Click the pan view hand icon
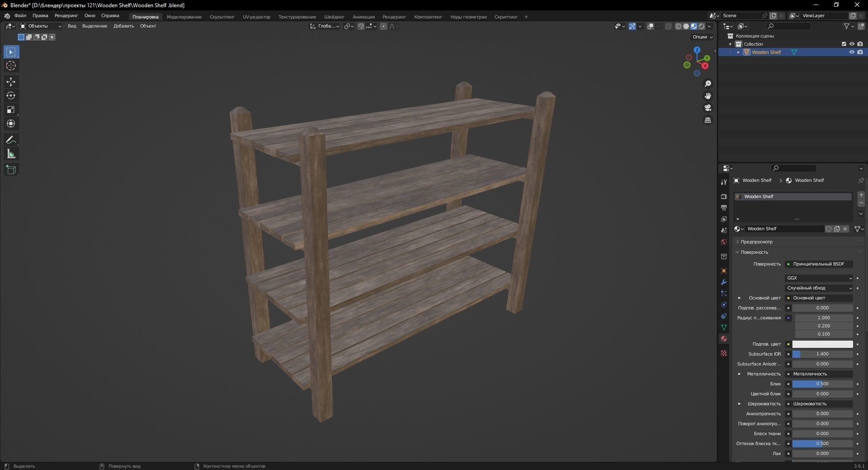 (x=708, y=96)
